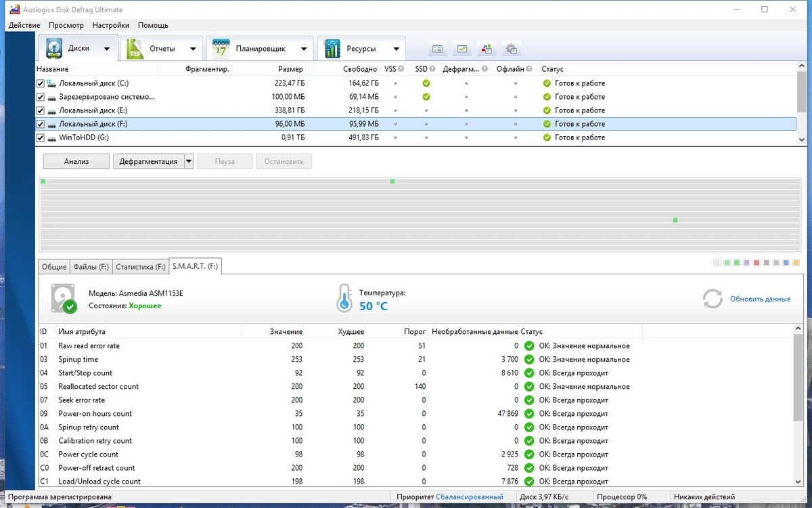Expand the Диски dropdown arrow
The image size is (812, 508).
tap(107, 49)
